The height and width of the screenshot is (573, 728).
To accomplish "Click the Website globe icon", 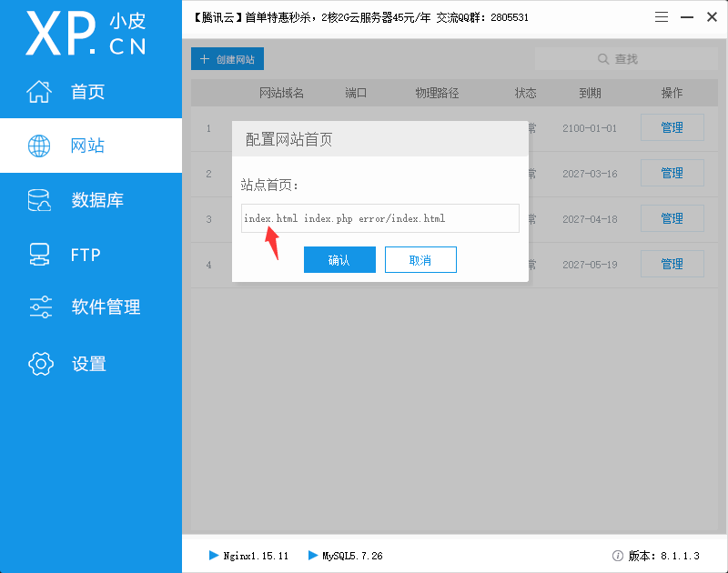I will click(39, 146).
